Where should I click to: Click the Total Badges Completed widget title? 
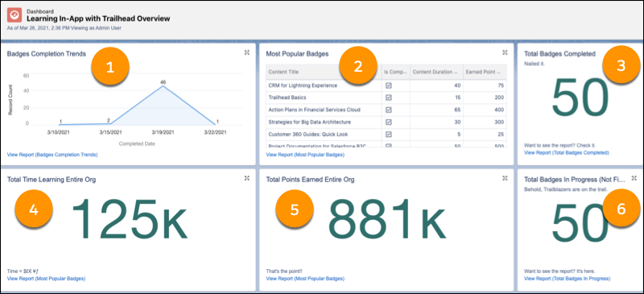559,53
